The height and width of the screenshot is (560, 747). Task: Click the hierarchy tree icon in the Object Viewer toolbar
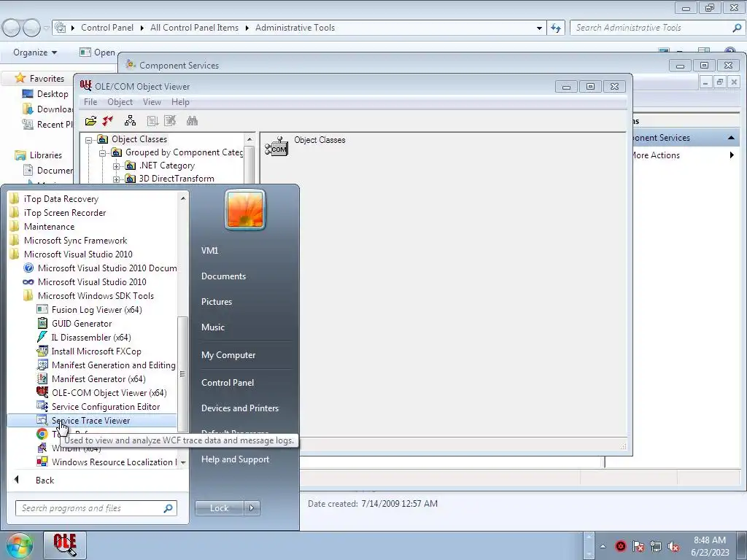click(x=130, y=121)
